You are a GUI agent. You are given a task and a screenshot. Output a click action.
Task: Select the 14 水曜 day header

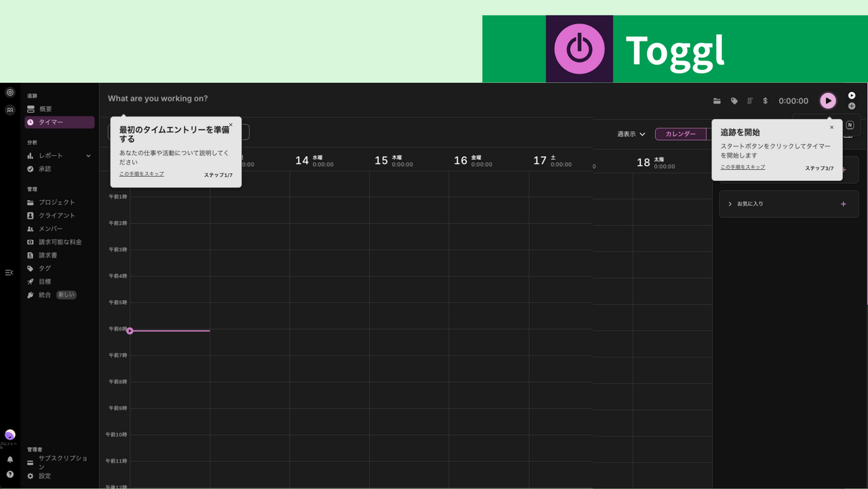point(314,161)
